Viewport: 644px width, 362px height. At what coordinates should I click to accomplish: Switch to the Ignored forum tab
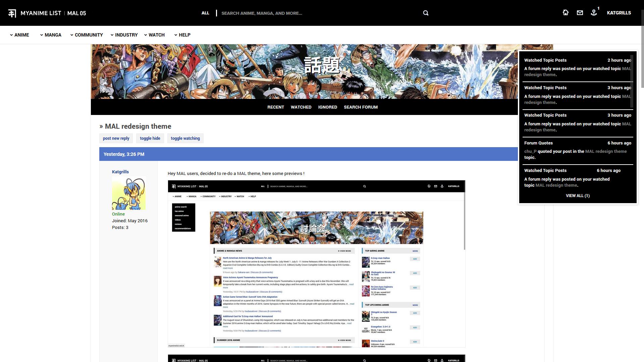[328, 107]
